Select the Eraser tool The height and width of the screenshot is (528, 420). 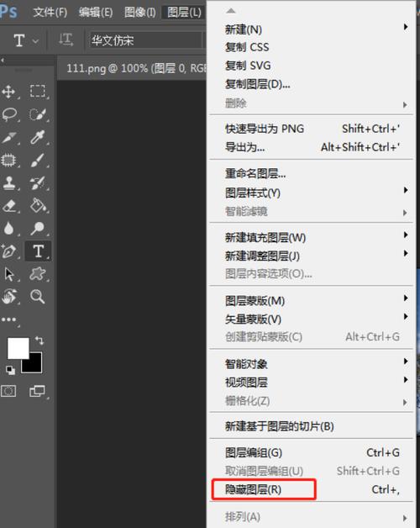[9, 206]
